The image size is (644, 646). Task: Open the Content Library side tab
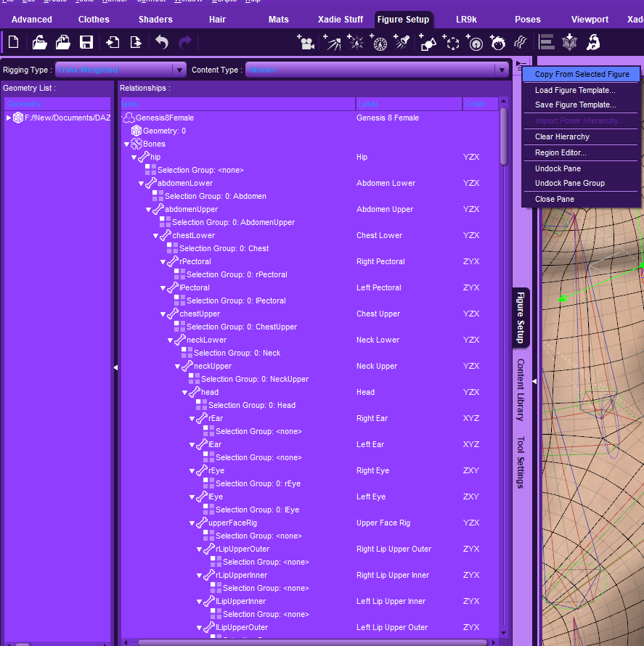point(521,390)
